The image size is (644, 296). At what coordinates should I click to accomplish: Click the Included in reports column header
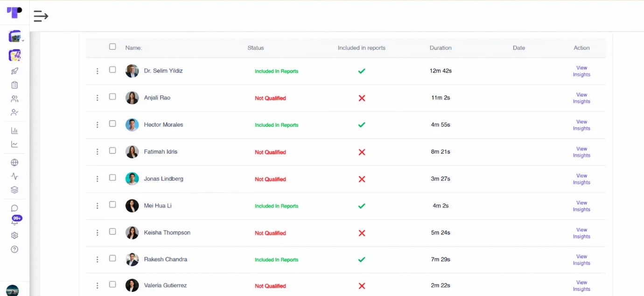click(362, 48)
